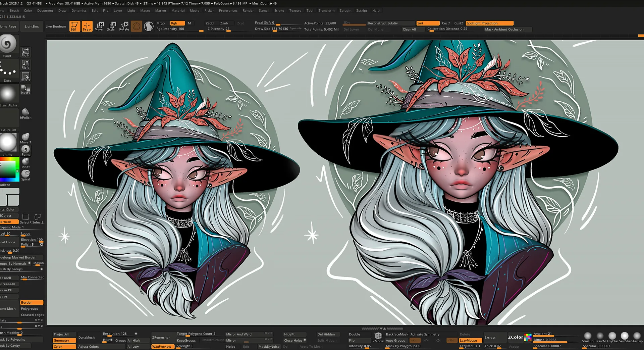644x350 pixels.
Task: Click the SelectLasso icon
Action: [38, 218]
